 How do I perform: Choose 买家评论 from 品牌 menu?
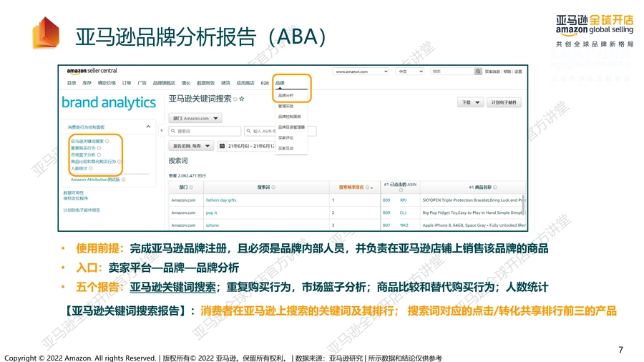click(286, 138)
